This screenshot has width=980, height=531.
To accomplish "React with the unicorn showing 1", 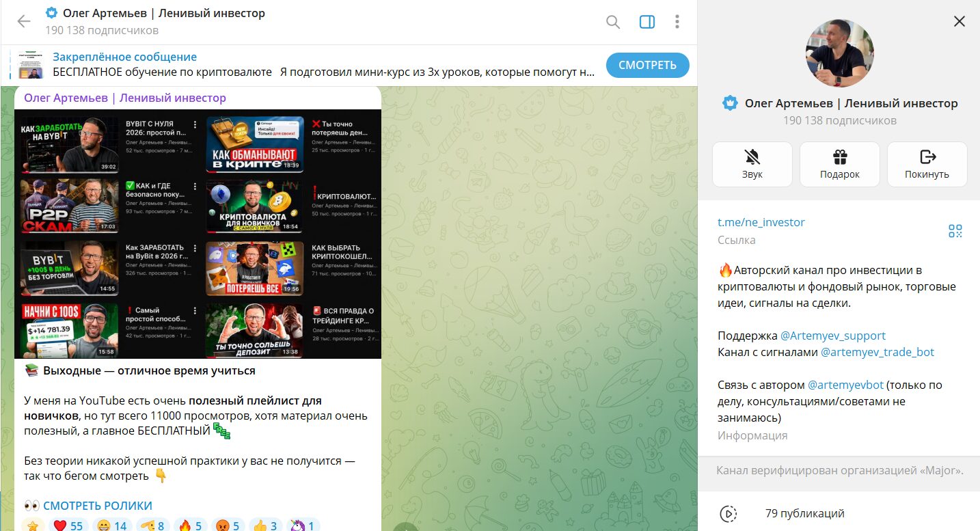I will pos(303,526).
